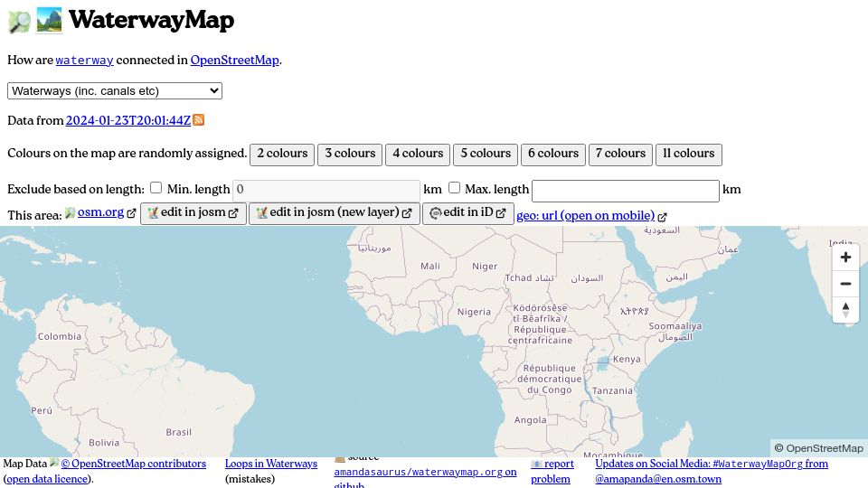Open geo: url (open on mobile) link

(x=586, y=215)
